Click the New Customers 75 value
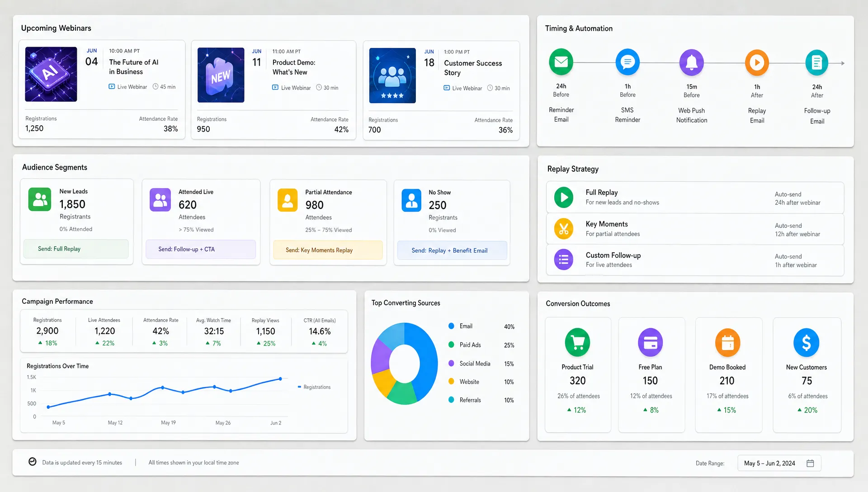868x492 pixels. (807, 381)
